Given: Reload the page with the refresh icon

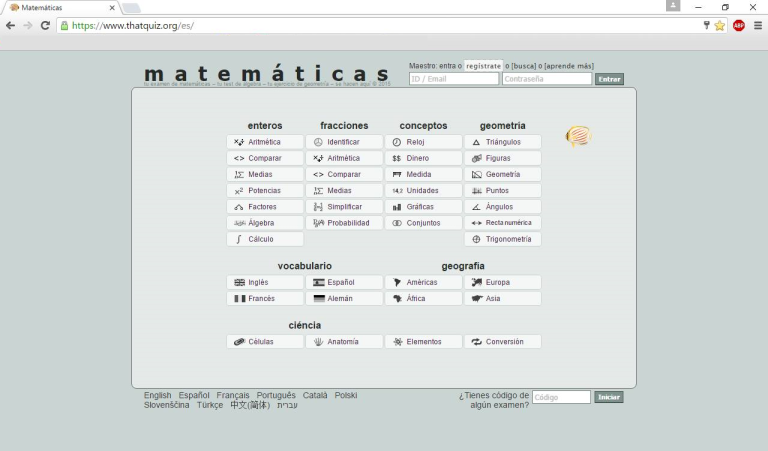Looking at the screenshot, I should 45,25.
